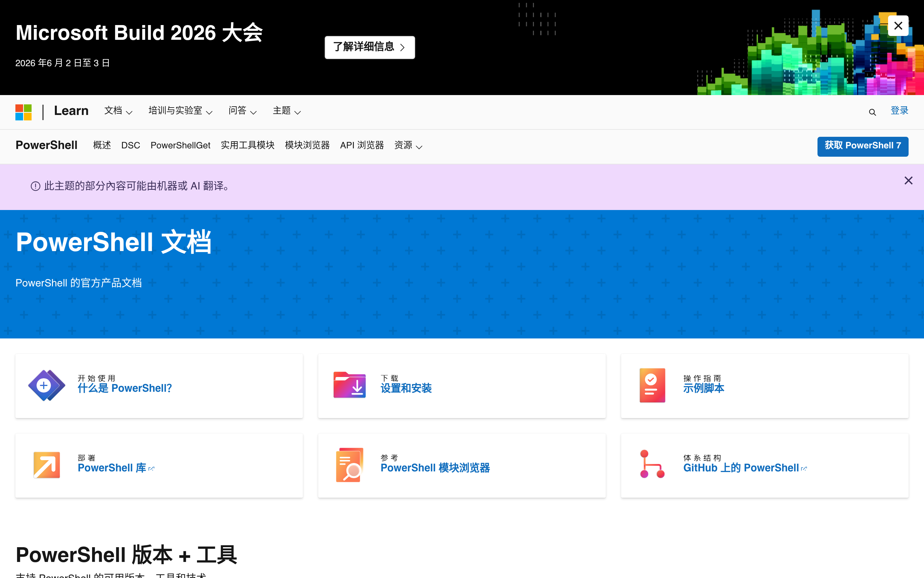Click the orange arrow deploy icon
This screenshot has width=924, height=578.
pos(47,465)
